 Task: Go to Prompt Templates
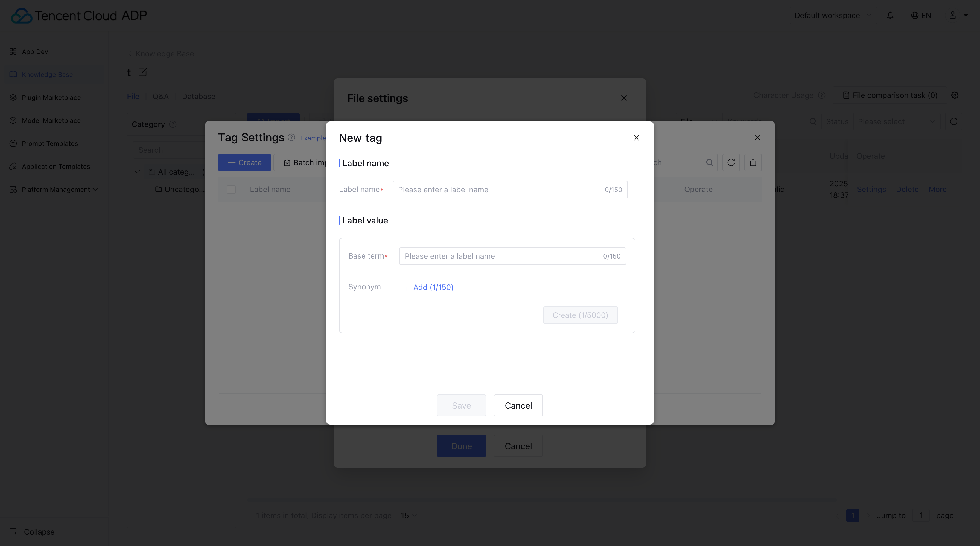click(49, 143)
